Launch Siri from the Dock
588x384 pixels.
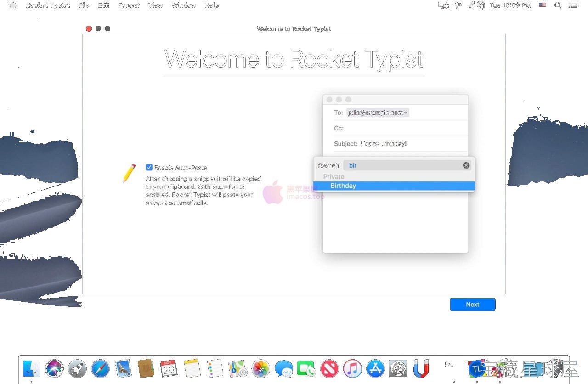(x=54, y=368)
